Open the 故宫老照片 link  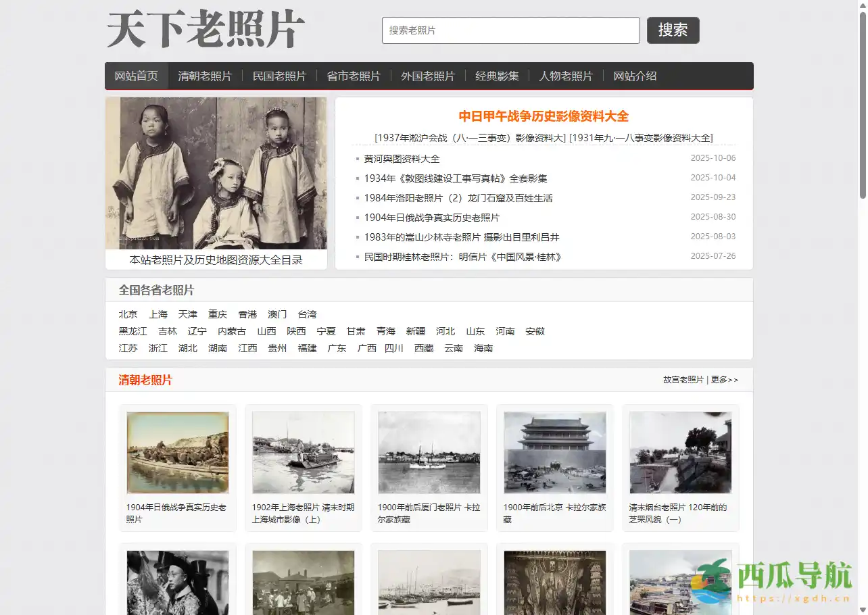click(683, 379)
